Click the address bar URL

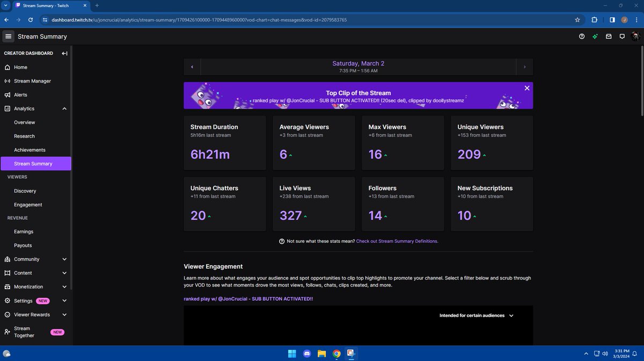point(199,20)
